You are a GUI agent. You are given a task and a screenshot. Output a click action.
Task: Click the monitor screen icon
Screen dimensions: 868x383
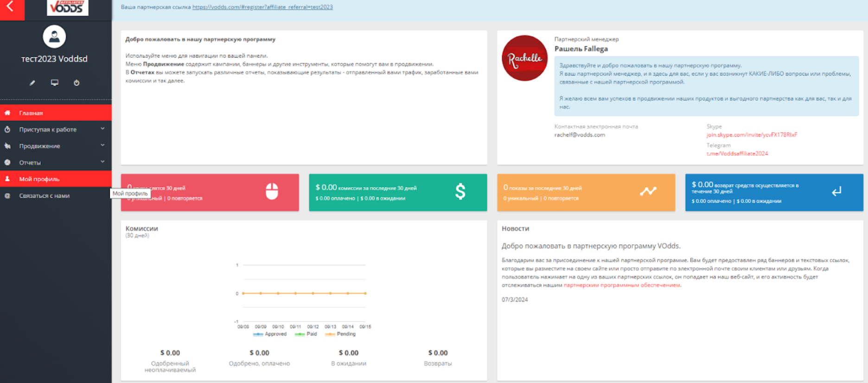pos(55,83)
